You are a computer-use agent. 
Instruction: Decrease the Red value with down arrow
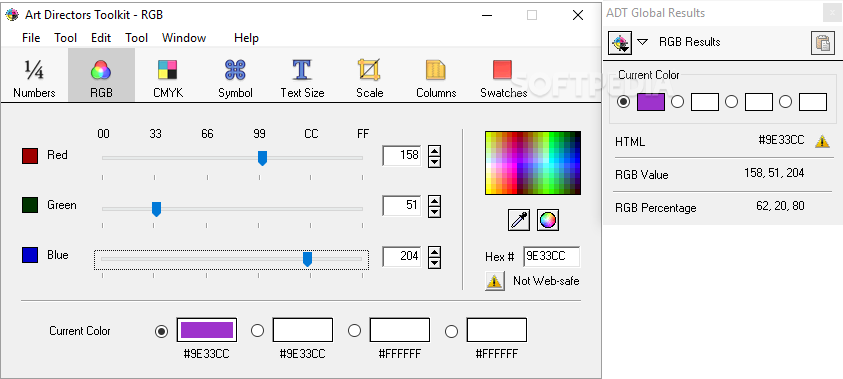click(434, 162)
